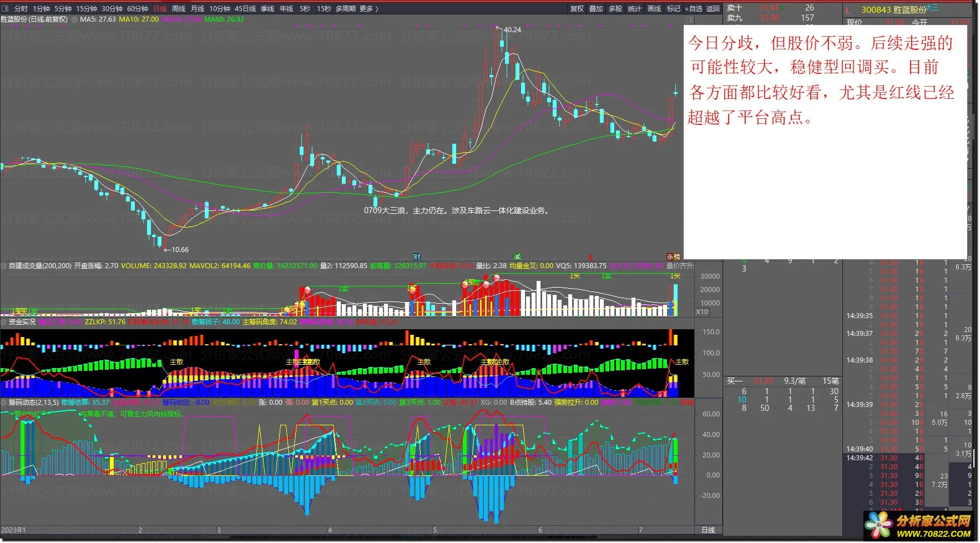Switch to 年线 yearly chart
The image size is (980, 543).
286,9
